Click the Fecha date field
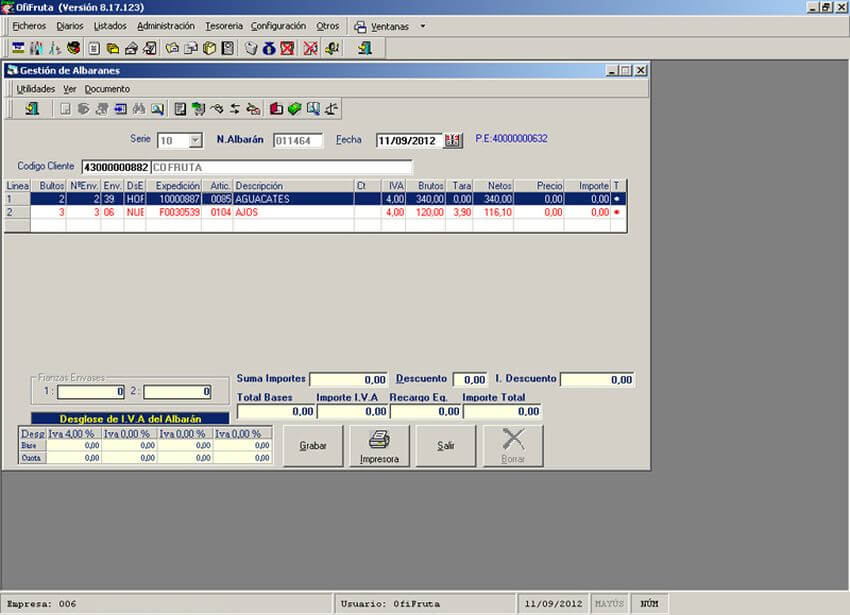Image resolution: width=850 pixels, height=615 pixels. [410, 141]
